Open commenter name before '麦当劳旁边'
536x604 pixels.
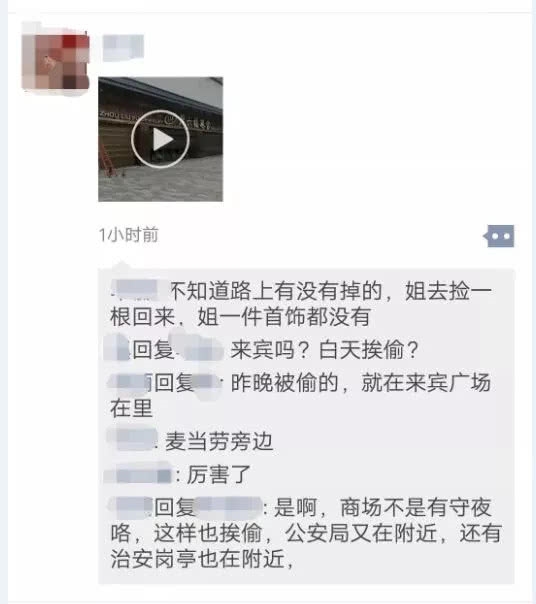pos(133,439)
